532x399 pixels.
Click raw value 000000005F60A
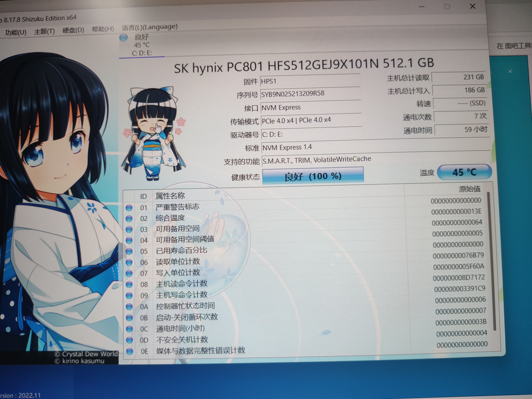(x=459, y=267)
